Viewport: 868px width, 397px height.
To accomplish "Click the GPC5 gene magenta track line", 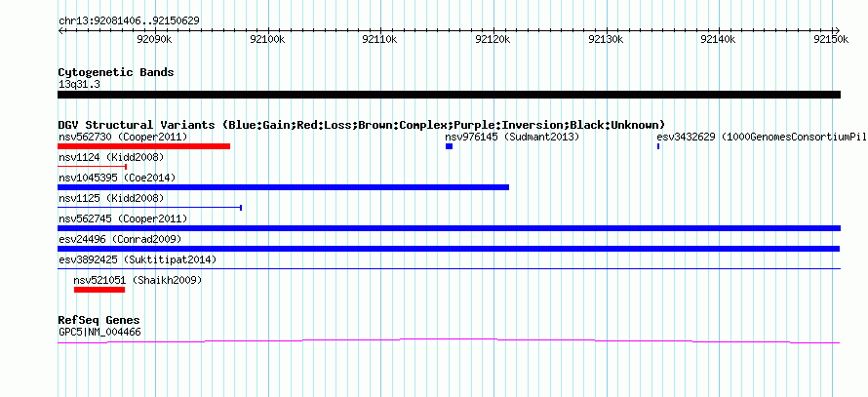I will click(x=450, y=340).
